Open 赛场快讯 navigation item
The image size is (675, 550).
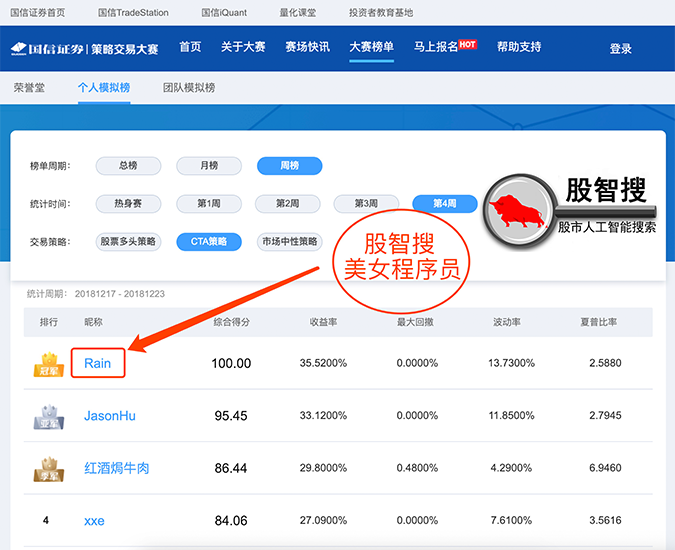307,47
